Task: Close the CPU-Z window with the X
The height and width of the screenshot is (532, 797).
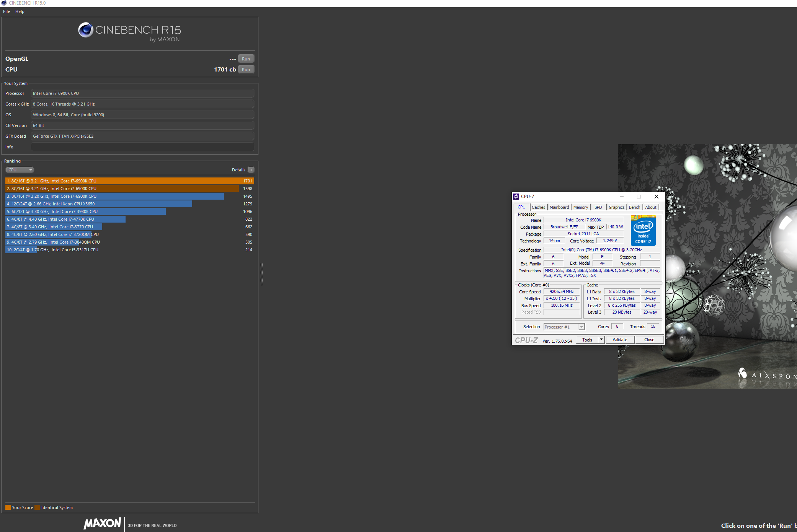Action: 657,197
